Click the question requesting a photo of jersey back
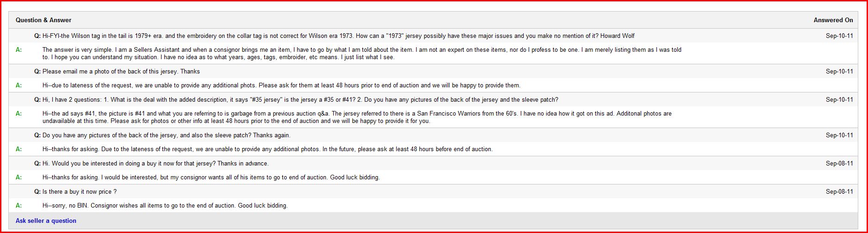This screenshot has width=868, height=233. point(121,72)
